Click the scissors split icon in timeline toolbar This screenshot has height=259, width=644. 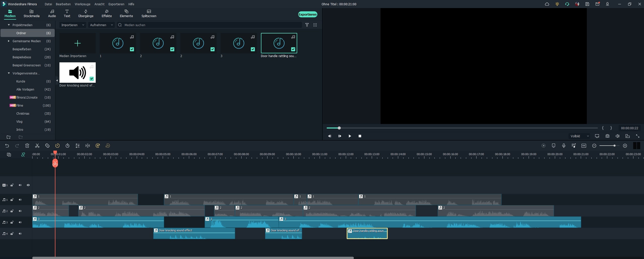pyautogui.click(x=37, y=146)
